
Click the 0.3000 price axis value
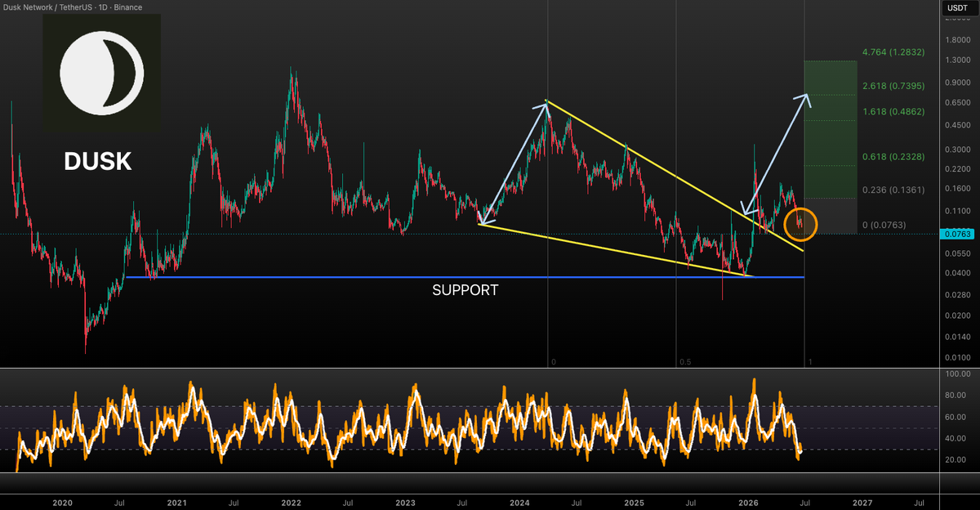pyautogui.click(x=957, y=150)
